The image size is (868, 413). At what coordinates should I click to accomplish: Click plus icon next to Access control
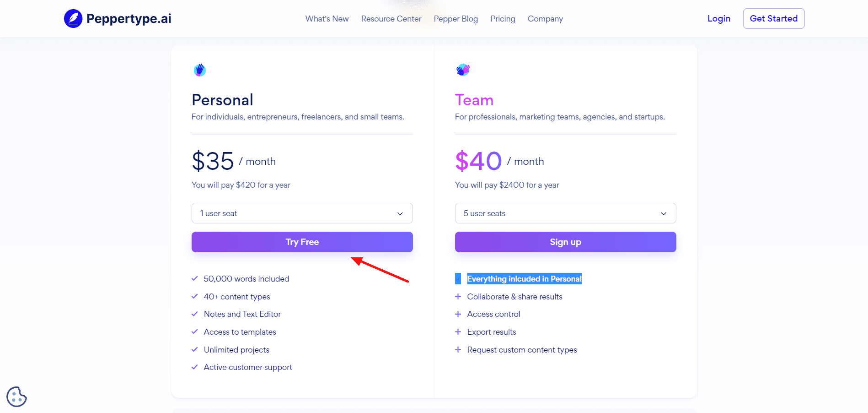tap(458, 314)
